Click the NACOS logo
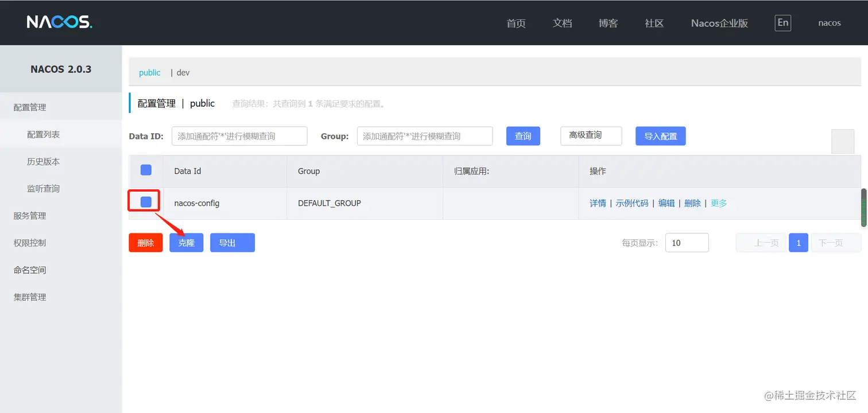Image resolution: width=868 pixels, height=413 pixels. [x=59, y=22]
